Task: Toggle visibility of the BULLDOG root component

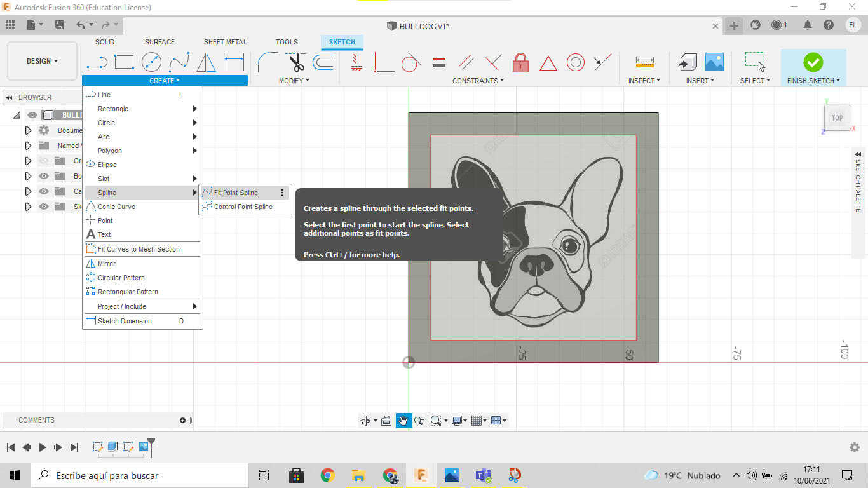Action: [32, 115]
